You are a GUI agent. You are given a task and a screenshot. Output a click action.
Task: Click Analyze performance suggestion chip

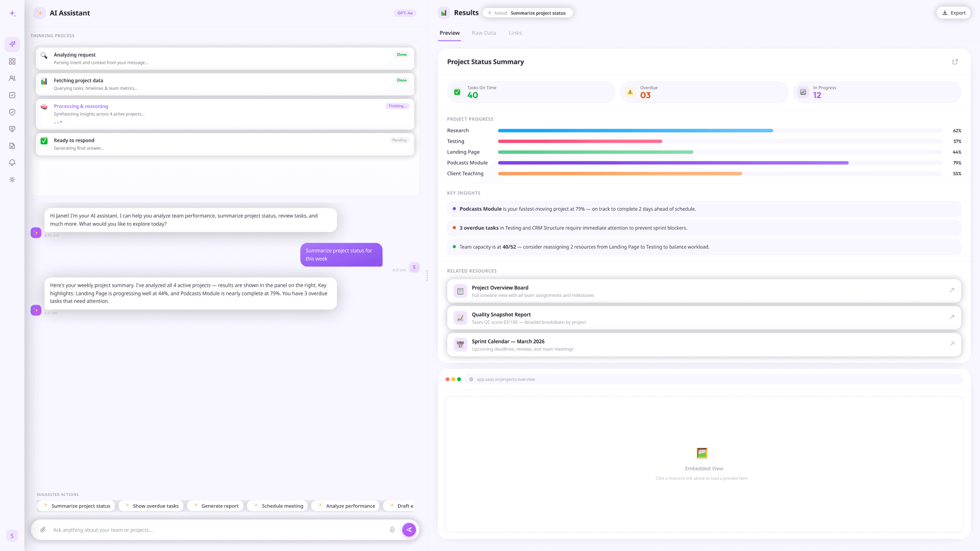(x=346, y=506)
